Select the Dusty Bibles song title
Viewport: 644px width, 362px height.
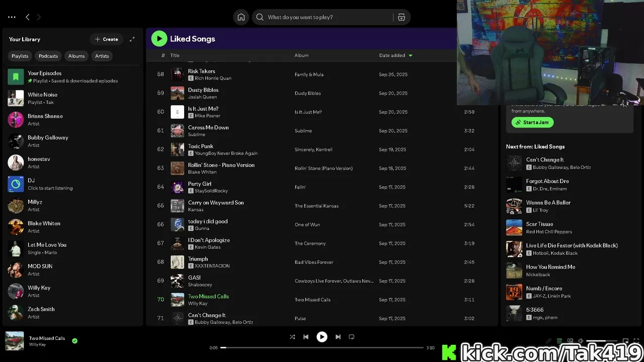pyautogui.click(x=203, y=90)
